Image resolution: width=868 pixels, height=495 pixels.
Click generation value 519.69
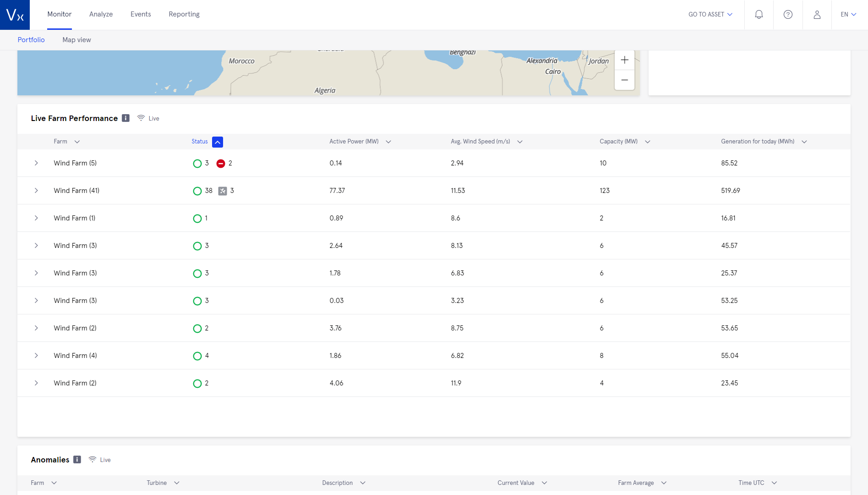731,191
